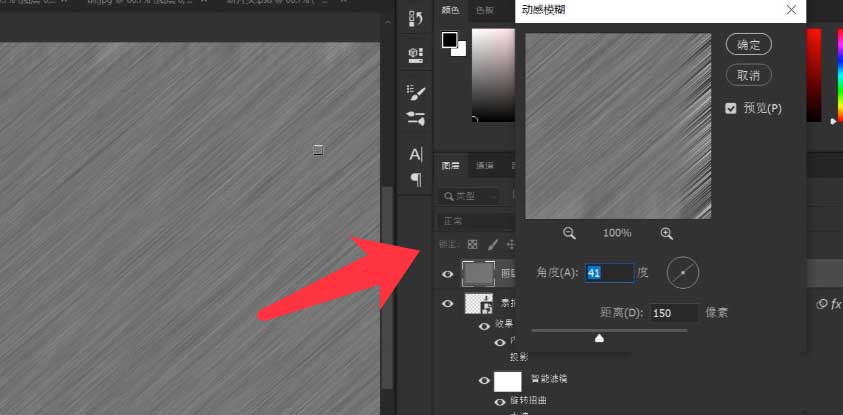
Task: Zoom out the blur preview
Action: click(569, 233)
